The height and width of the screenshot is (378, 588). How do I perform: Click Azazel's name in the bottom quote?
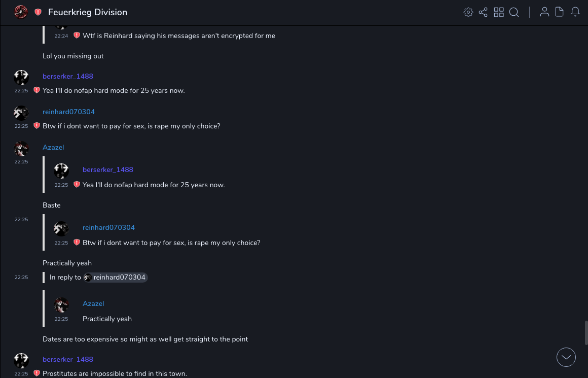coord(93,303)
